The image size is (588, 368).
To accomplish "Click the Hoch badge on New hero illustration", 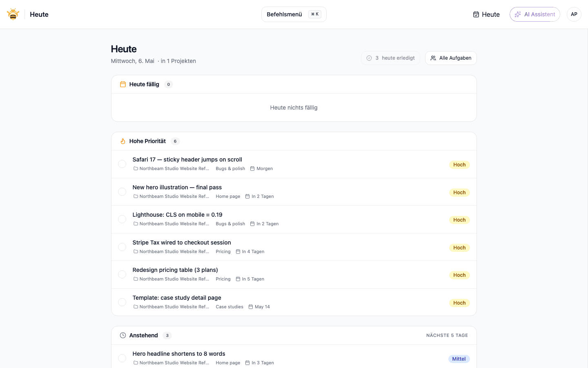I will point(459,193).
